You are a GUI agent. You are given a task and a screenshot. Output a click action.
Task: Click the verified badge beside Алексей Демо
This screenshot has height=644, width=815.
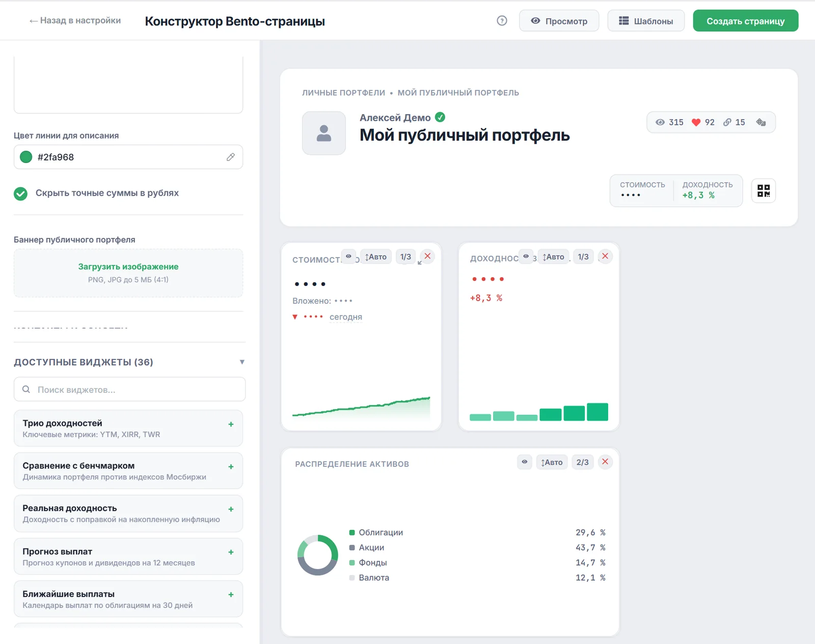tap(440, 117)
